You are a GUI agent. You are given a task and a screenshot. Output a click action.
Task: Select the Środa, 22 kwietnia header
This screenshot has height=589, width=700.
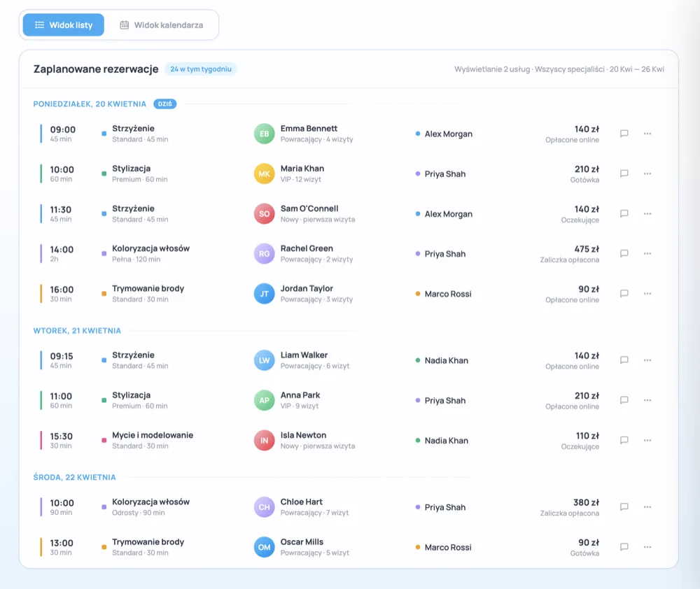(x=75, y=478)
